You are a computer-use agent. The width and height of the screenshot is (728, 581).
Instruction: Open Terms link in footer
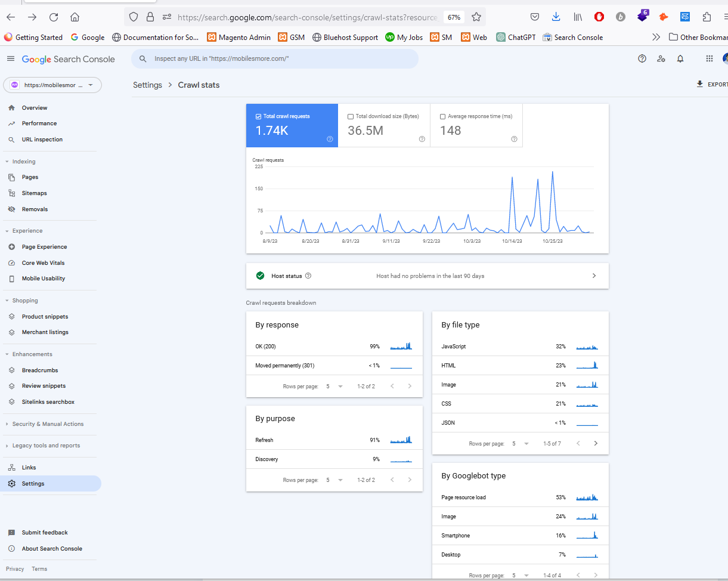39,568
